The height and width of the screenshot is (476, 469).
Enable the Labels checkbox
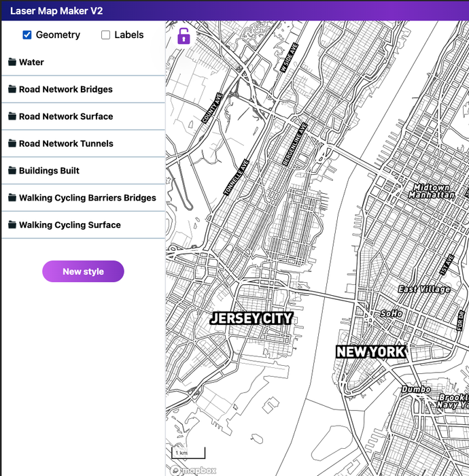[105, 35]
